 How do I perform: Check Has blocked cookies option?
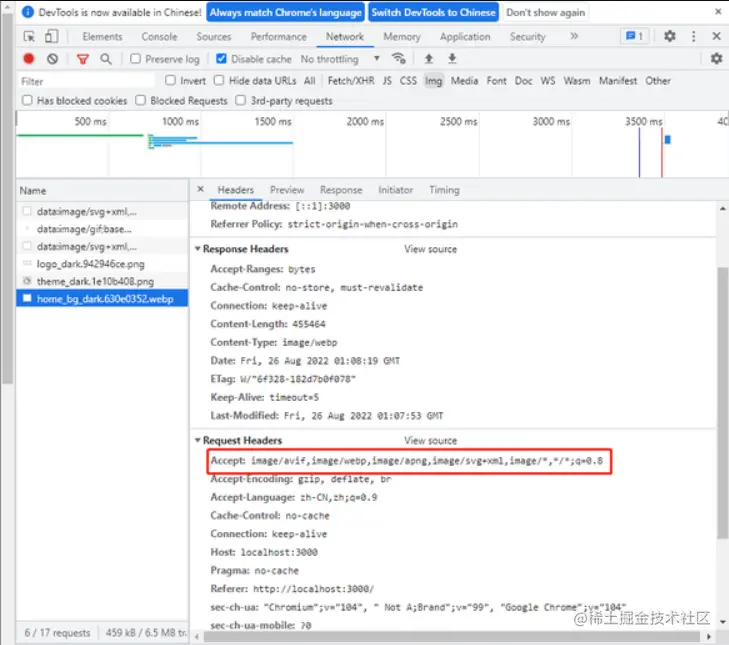27,100
